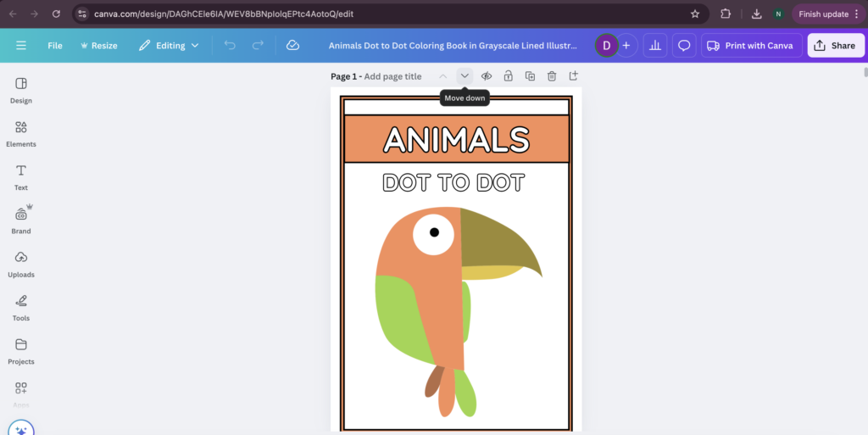Open the Design panel in sidebar

coord(21,90)
